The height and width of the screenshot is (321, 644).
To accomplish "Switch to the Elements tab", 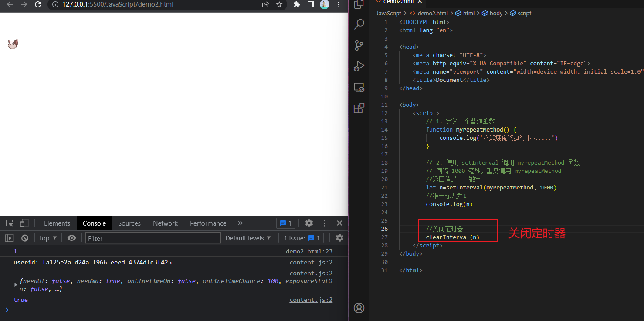I will point(57,223).
